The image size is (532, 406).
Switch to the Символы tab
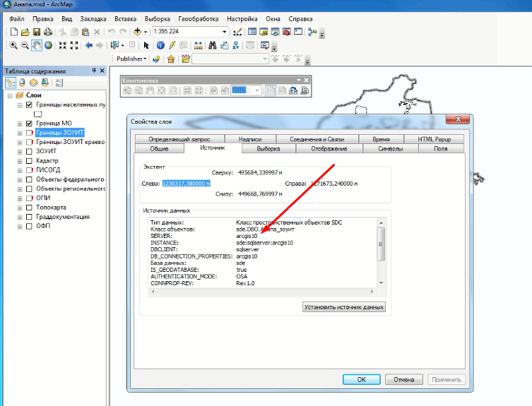point(390,149)
